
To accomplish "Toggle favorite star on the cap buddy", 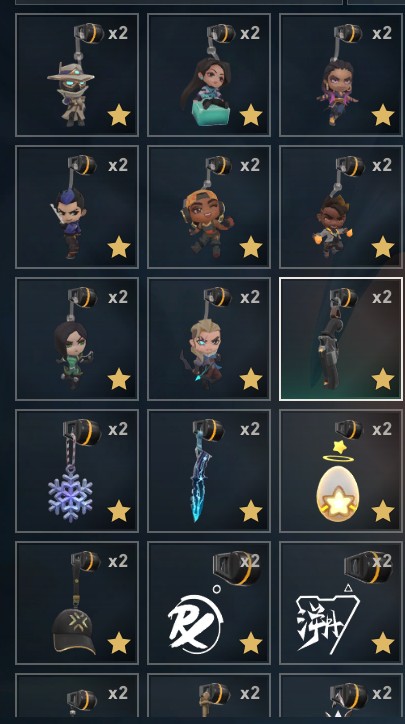I will click(119, 643).
